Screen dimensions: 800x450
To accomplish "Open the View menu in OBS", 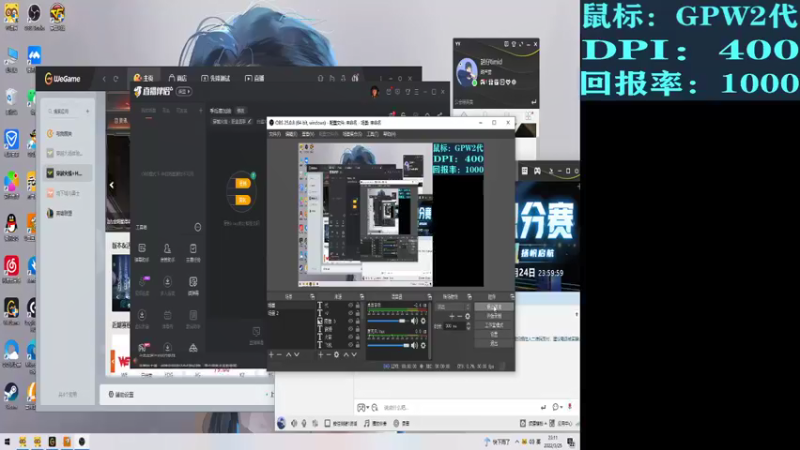I will (x=308, y=134).
